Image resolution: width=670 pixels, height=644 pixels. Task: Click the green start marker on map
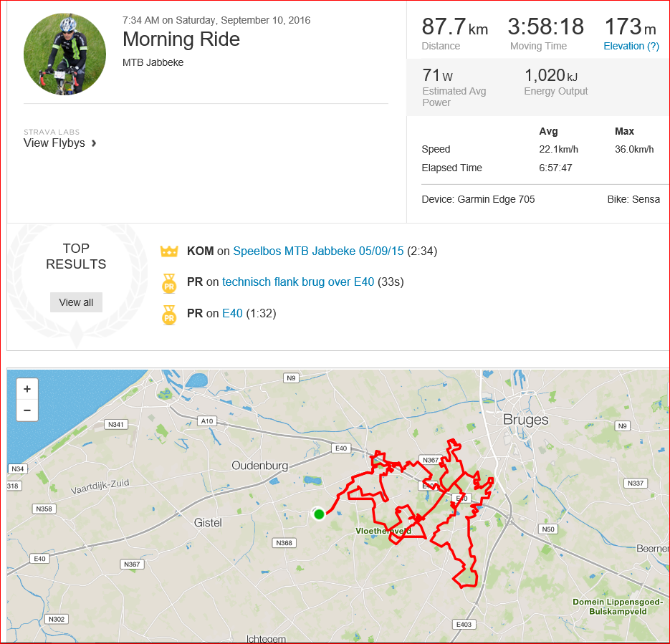319,514
